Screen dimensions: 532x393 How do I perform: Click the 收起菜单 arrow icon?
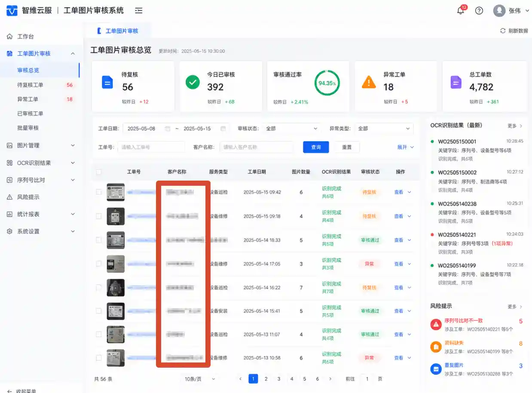(x=9, y=391)
